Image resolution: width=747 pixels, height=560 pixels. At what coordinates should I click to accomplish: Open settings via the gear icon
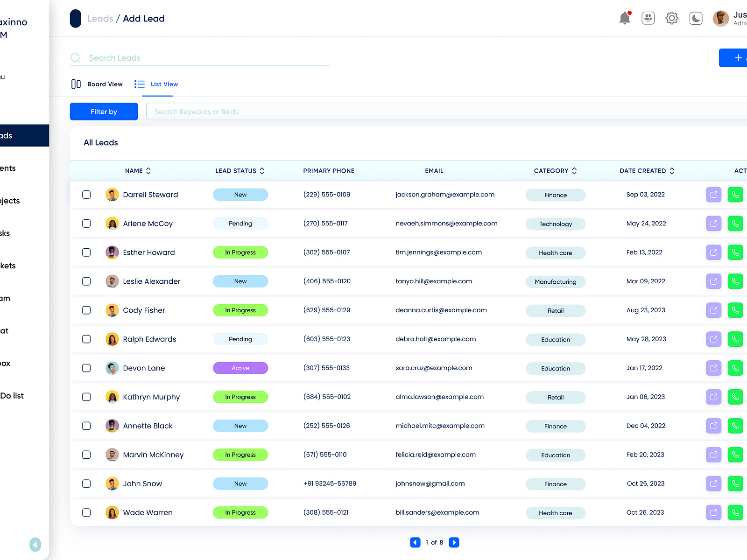click(x=672, y=18)
